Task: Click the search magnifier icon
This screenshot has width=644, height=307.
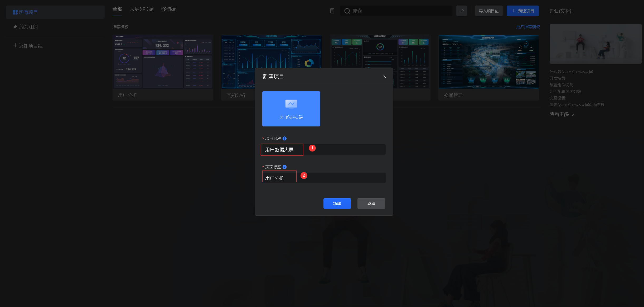Action: point(347,11)
